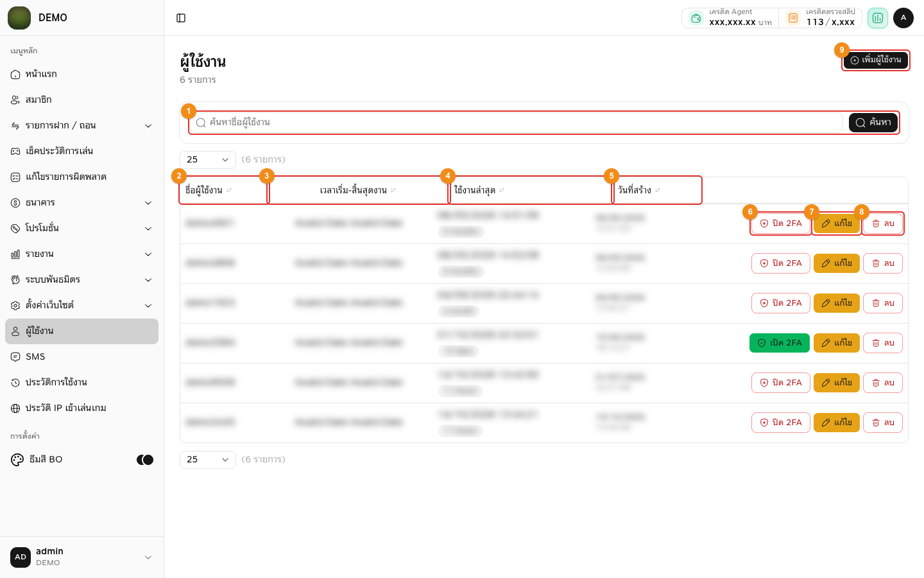The image size is (924, 578).
Task: Click the ผู้ใช้งาน page heading
Action: click(x=203, y=62)
